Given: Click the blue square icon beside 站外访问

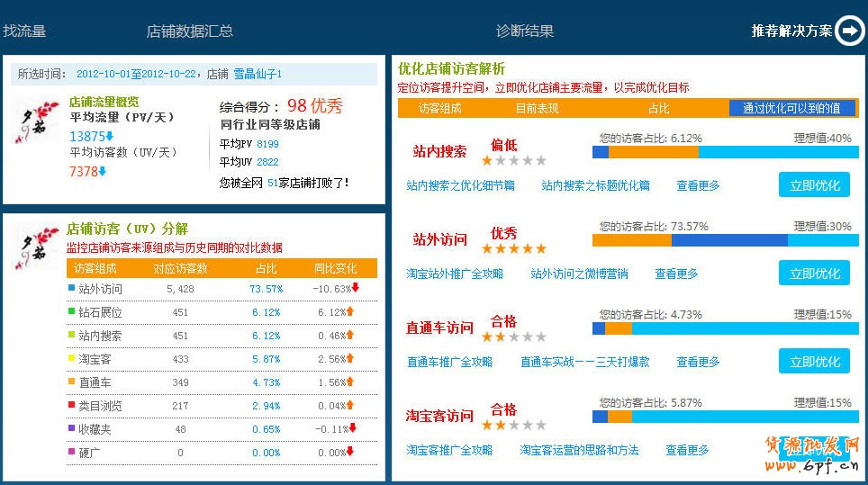Looking at the screenshot, I should click(x=72, y=289).
